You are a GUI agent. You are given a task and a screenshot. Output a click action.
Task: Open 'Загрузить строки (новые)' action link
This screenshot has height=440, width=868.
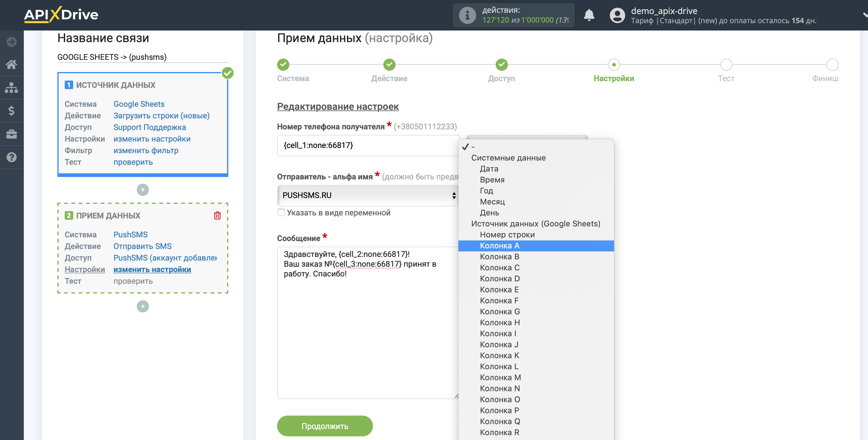tap(161, 116)
